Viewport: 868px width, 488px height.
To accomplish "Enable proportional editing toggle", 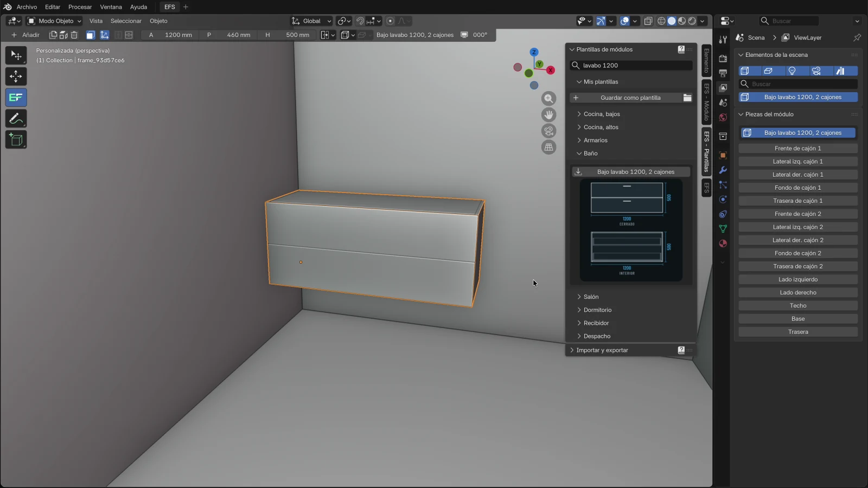I will point(390,21).
